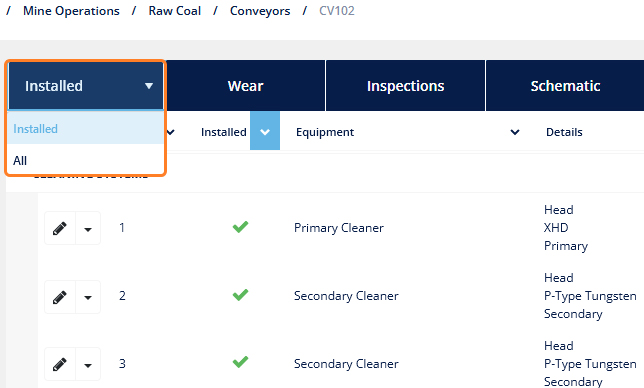Click pencil edit icon on row 3
Viewport: 644px width, 388px height.
pyautogui.click(x=60, y=364)
